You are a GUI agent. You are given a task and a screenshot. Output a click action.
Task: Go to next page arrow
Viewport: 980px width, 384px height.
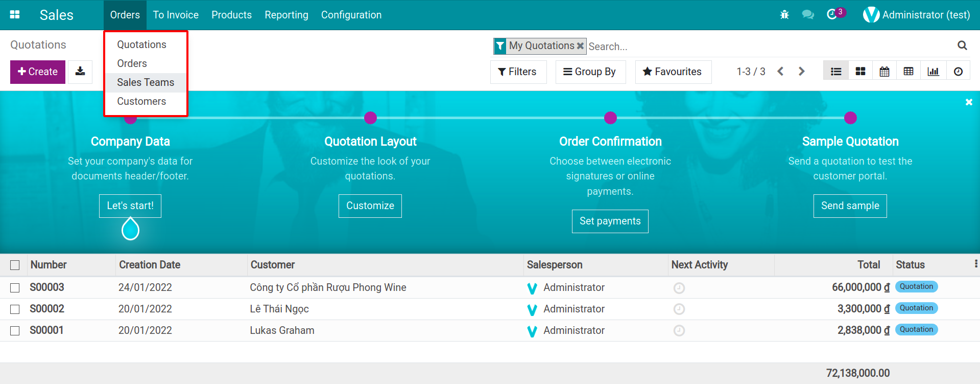pyautogui.click(x=801, y=72)
